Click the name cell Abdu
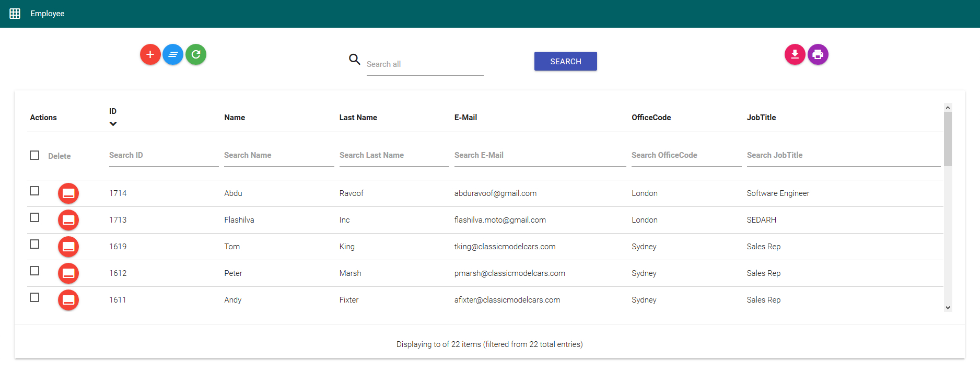Viewport: 980px width, 382px height. [x=233, y=193]
